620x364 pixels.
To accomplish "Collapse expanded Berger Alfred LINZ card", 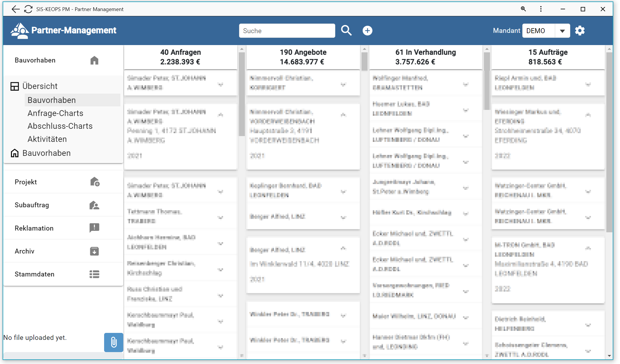I will pyautogui.click(x=343, y=248).
